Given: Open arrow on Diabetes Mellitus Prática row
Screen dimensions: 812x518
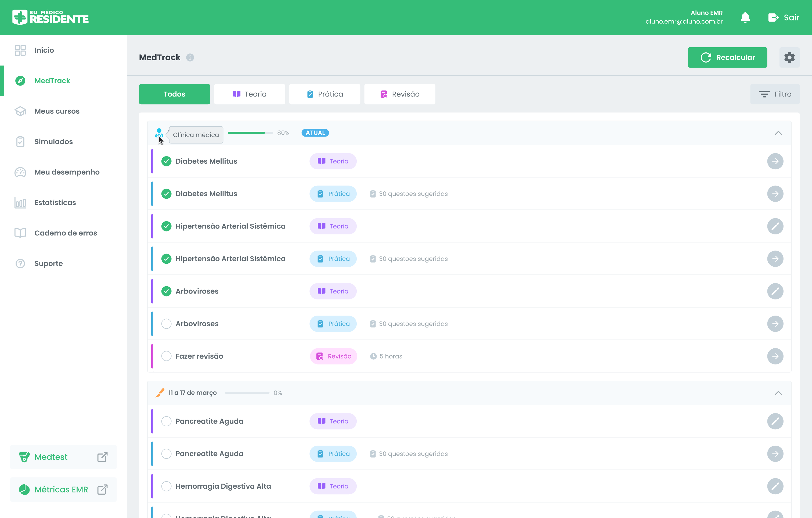Looking at the screenshot, I should (775, 193).
